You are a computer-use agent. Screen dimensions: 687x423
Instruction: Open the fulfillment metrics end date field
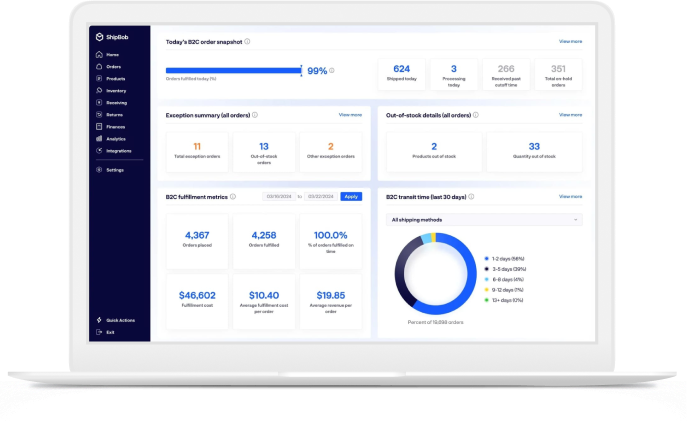coord(321,196)
